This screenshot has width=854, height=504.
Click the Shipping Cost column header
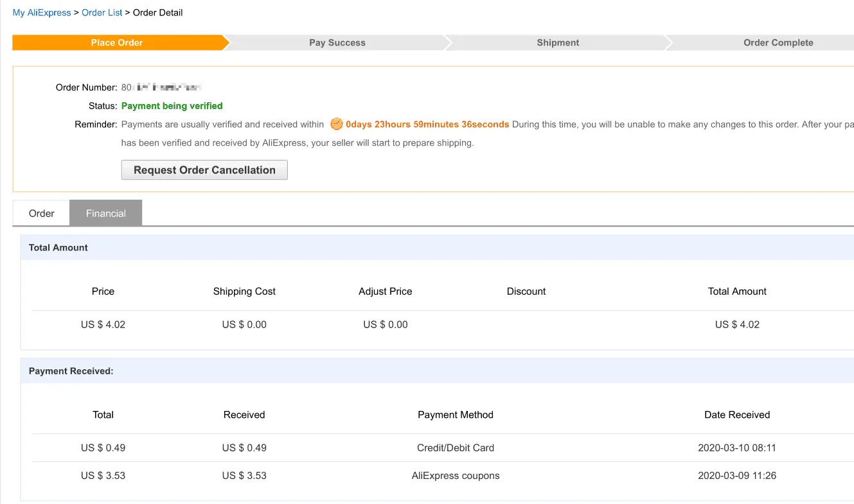click(244, 291)
